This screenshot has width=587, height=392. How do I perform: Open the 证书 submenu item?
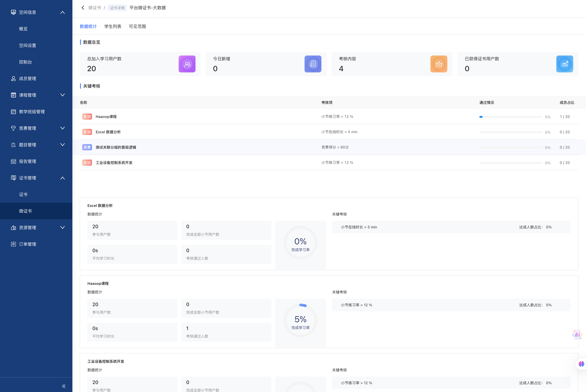[x=23, y=194]
